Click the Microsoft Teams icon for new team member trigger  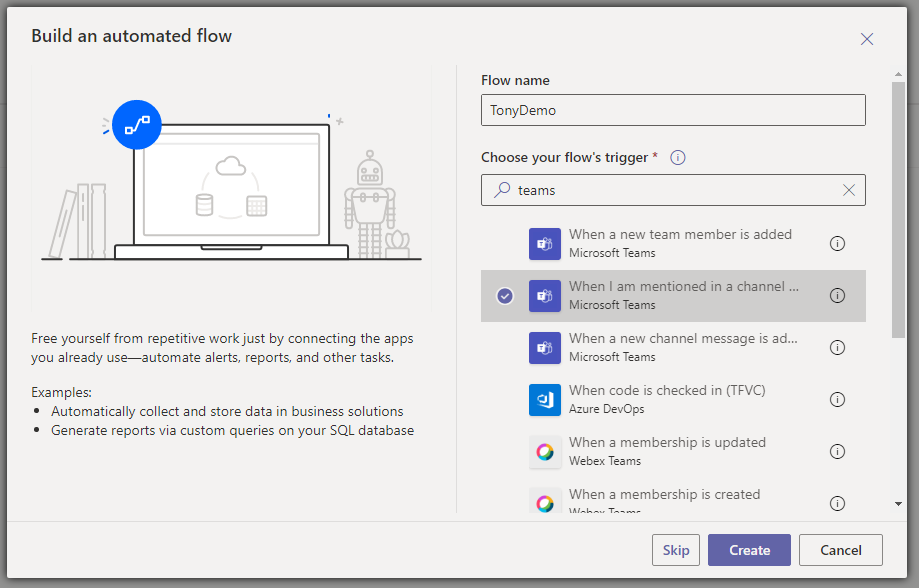544,244
